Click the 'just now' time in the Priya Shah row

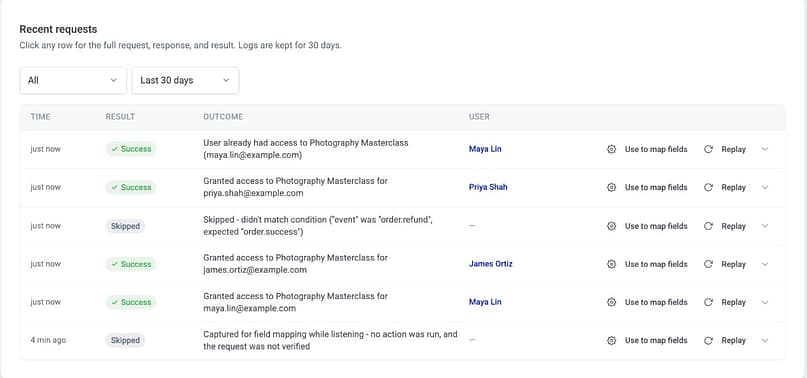pyautogui.click(x=45, y=187)
